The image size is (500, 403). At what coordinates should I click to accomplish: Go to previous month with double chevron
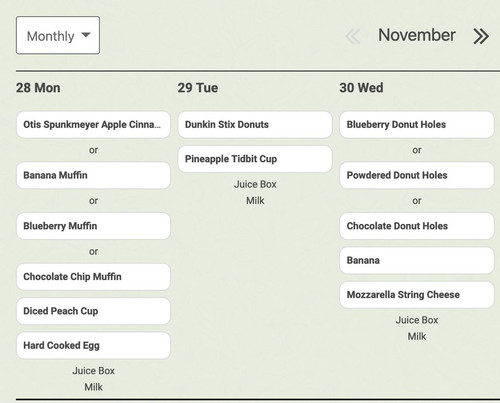[x=353, y=36]
